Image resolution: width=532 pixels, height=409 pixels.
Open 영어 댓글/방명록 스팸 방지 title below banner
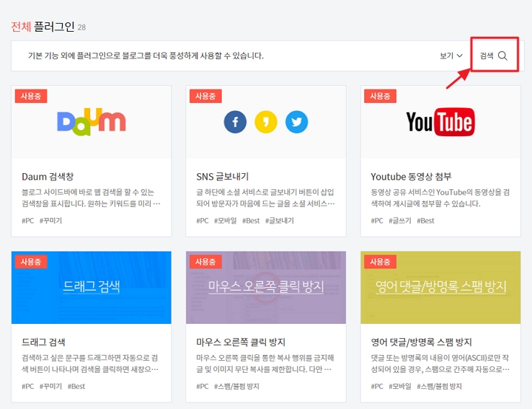click(421, 342)
